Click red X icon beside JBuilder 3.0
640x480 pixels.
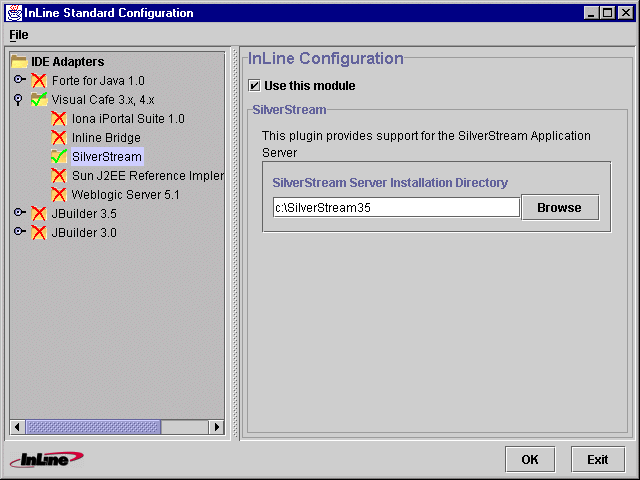click(x=39, y=233)
